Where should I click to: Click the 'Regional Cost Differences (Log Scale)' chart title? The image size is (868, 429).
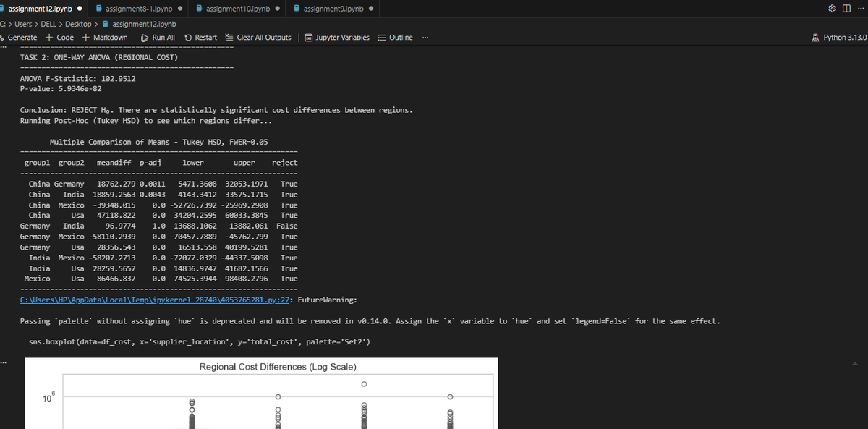tap(278, 367)
